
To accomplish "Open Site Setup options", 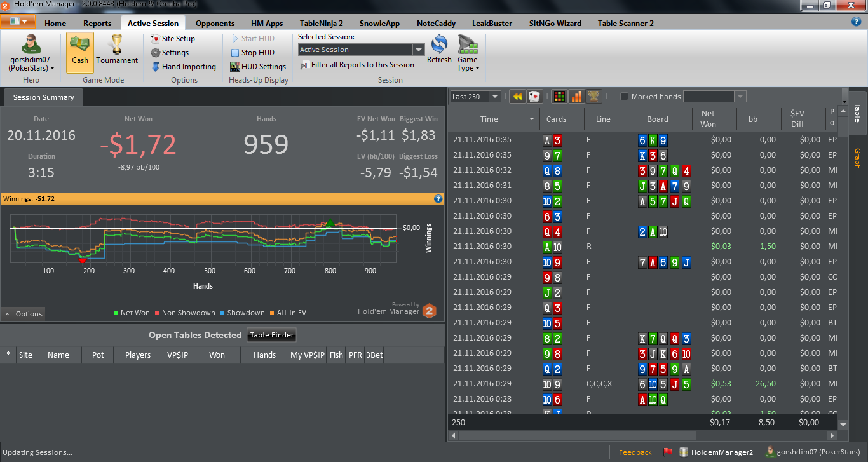I will point(173,39).
